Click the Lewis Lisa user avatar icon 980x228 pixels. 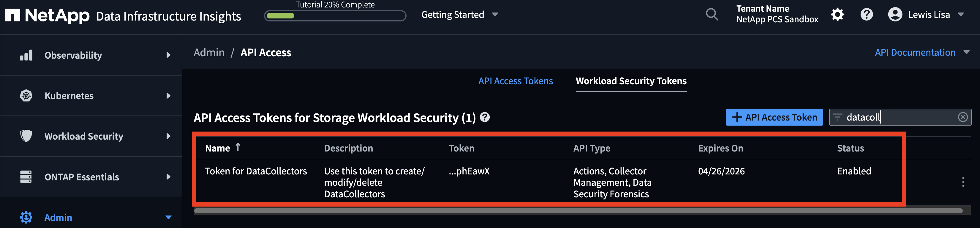click(895, 15)
